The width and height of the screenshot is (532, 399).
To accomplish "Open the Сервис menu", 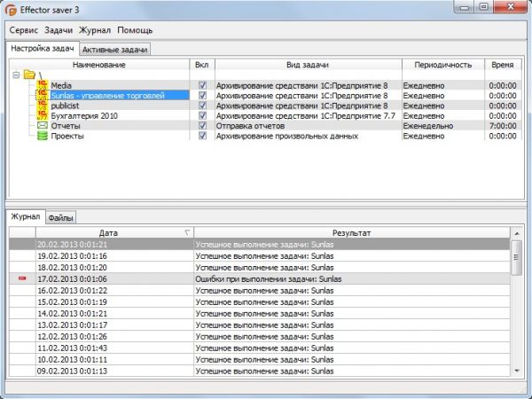I will pyautogui.click(x=23, y=30).
